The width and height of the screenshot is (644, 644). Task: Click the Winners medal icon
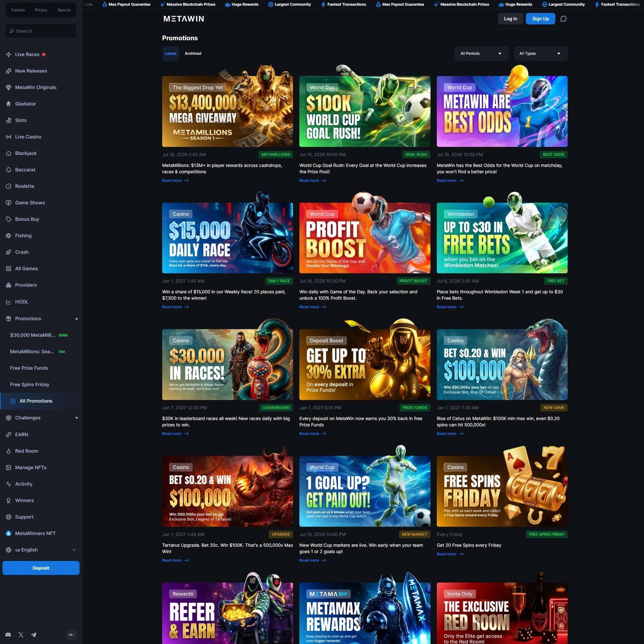tap(8, 501)
